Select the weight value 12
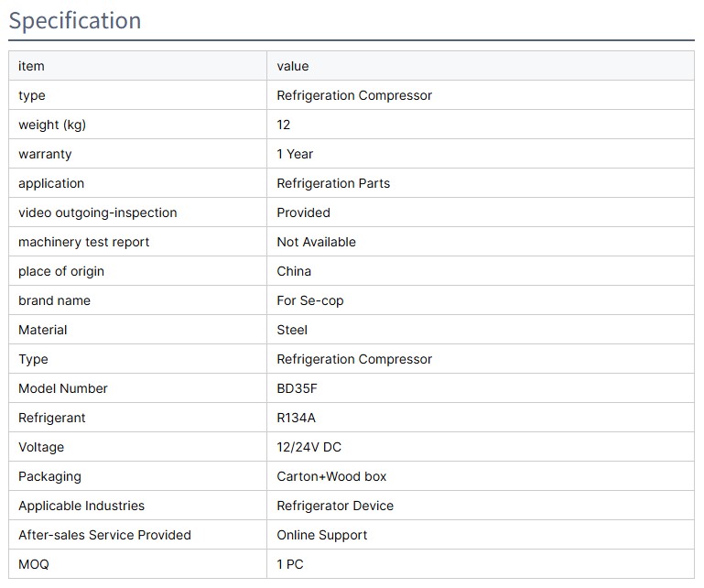The image size is (704, 588). tap(284, 125)
